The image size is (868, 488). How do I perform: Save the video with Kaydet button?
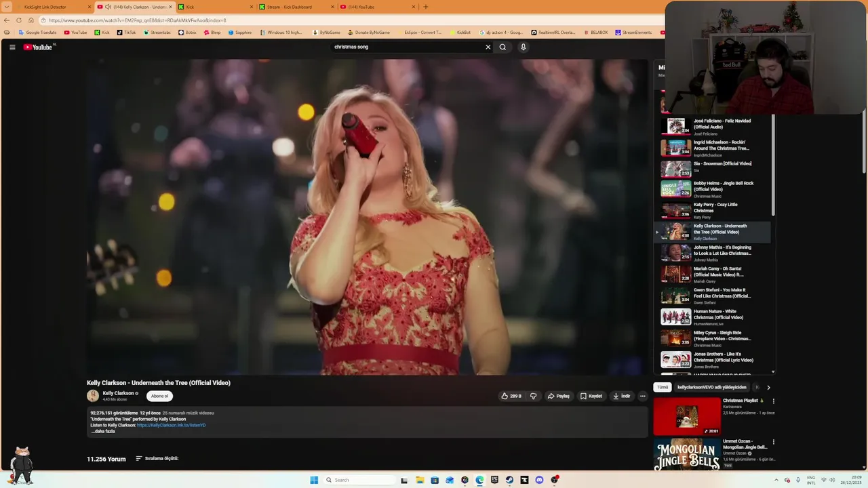pyautogui.click(x=591, y=396)
